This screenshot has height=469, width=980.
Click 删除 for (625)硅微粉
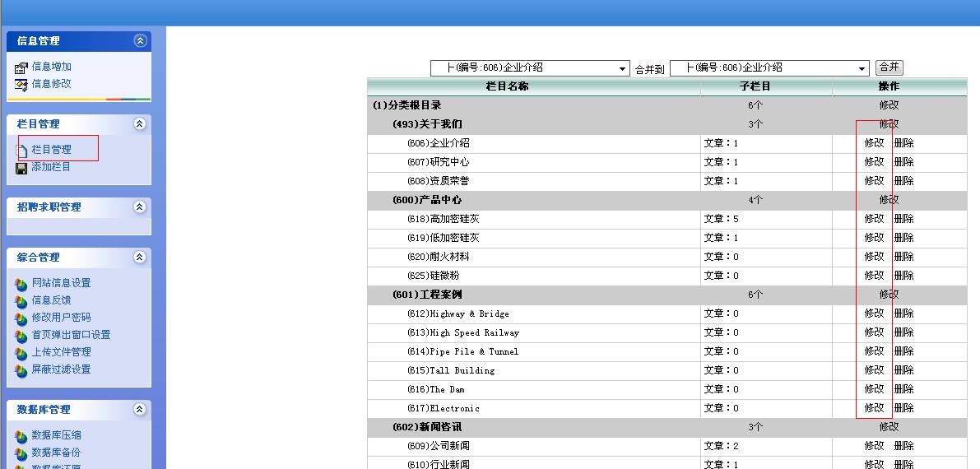click(903, 275)
